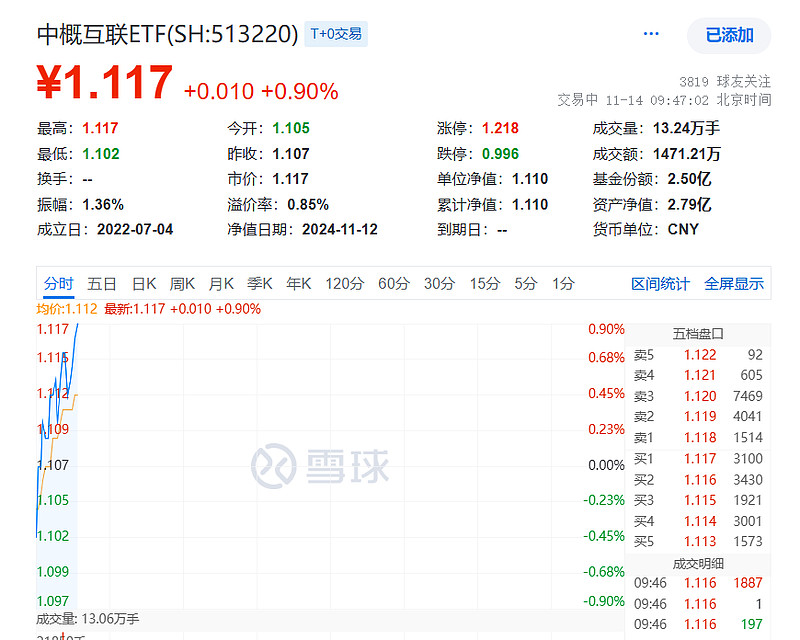Viewport: 800px width, 640px height.
Task: Select the 15分 fifteen-minute chart view
Action: [x=484, y=283]
